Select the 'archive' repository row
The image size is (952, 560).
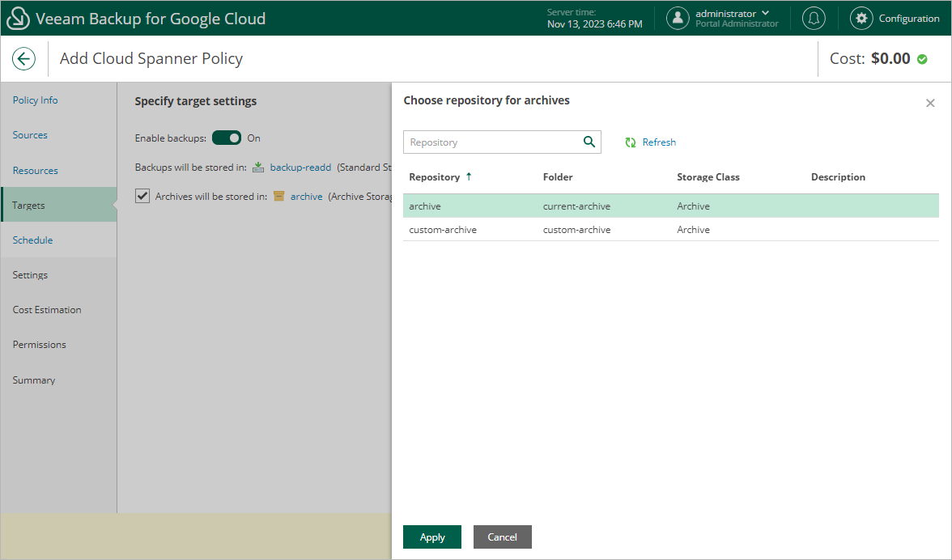[671, 206]
